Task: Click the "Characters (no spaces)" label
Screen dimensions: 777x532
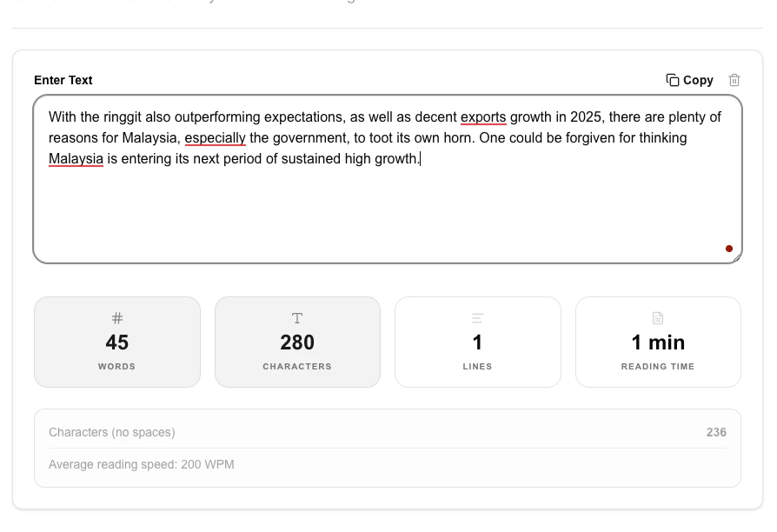Action: (x=112, y=432)
